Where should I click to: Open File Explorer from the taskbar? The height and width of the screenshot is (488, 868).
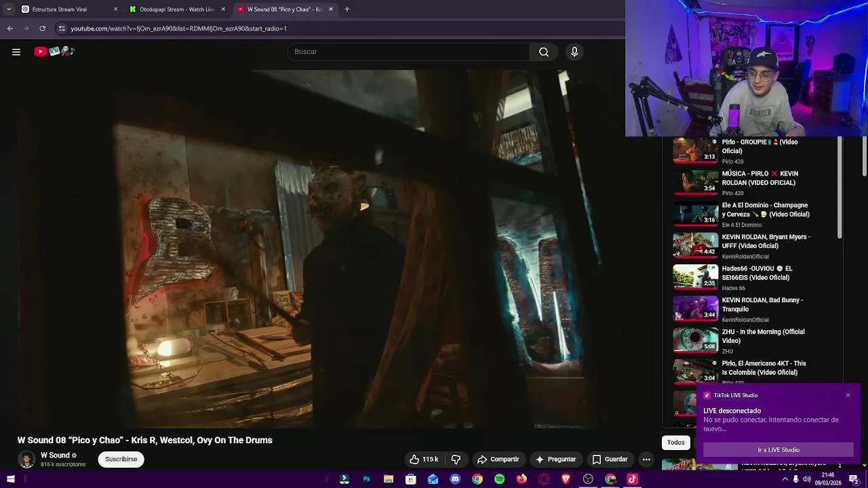(x=389, y=479)
